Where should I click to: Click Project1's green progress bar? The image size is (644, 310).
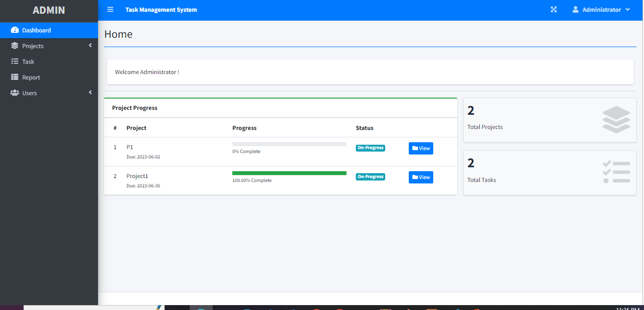coord(289,173)
